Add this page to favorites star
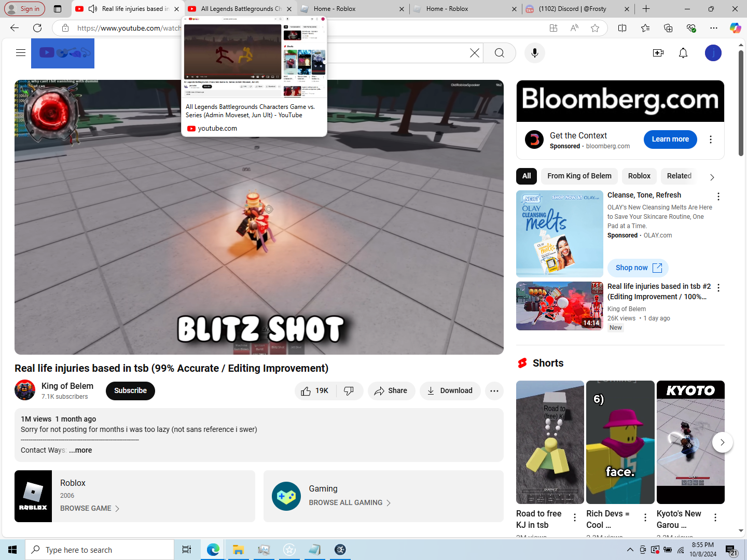This screenshot has height=560, width=747. click(x=595, y=28)
